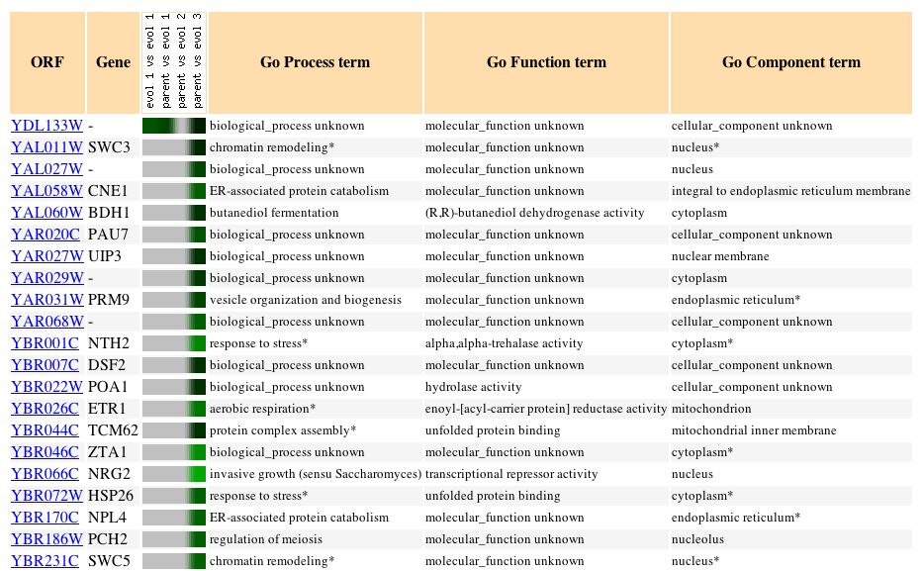Click the expression heatmap for NTH2 row
This screenshot has height=571, width=924.
pyautogui.click(x=174, y=343)
